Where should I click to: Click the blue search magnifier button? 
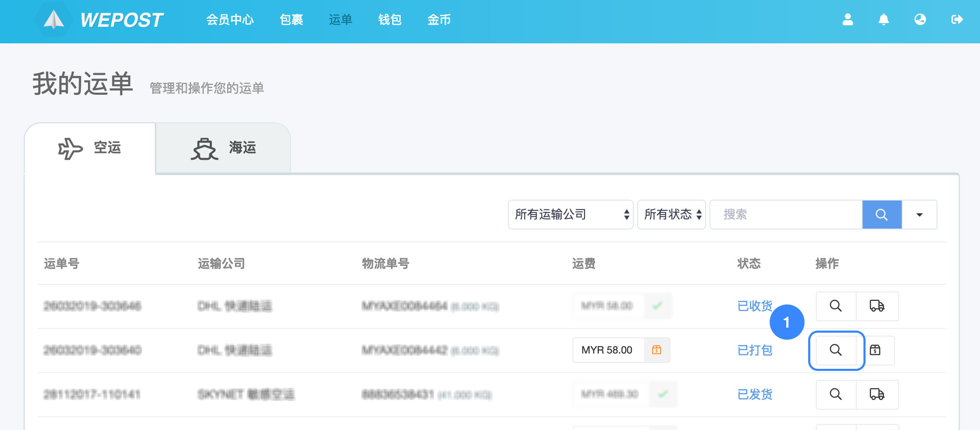coord(882,215)
